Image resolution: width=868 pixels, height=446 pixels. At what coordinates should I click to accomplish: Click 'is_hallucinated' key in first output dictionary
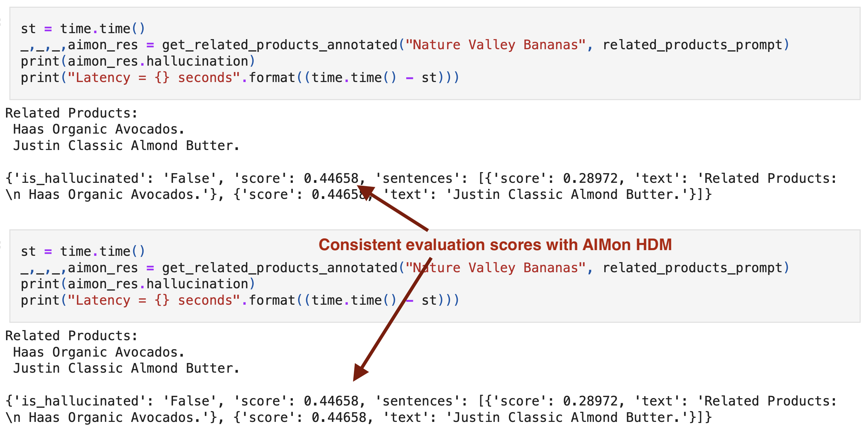tap(80, 179)
